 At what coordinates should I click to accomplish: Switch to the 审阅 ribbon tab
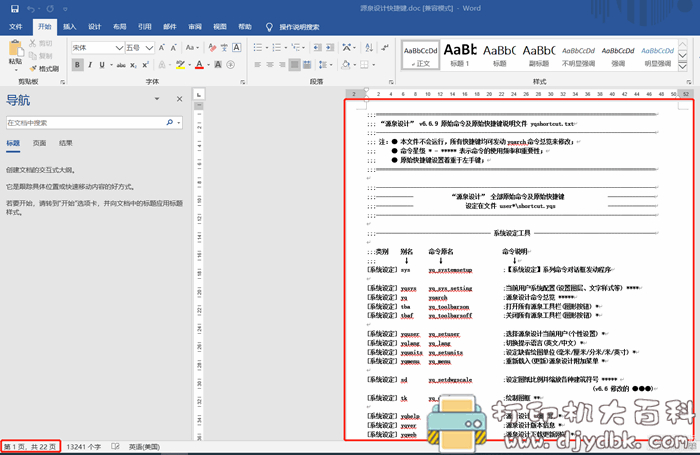point(195,27)
